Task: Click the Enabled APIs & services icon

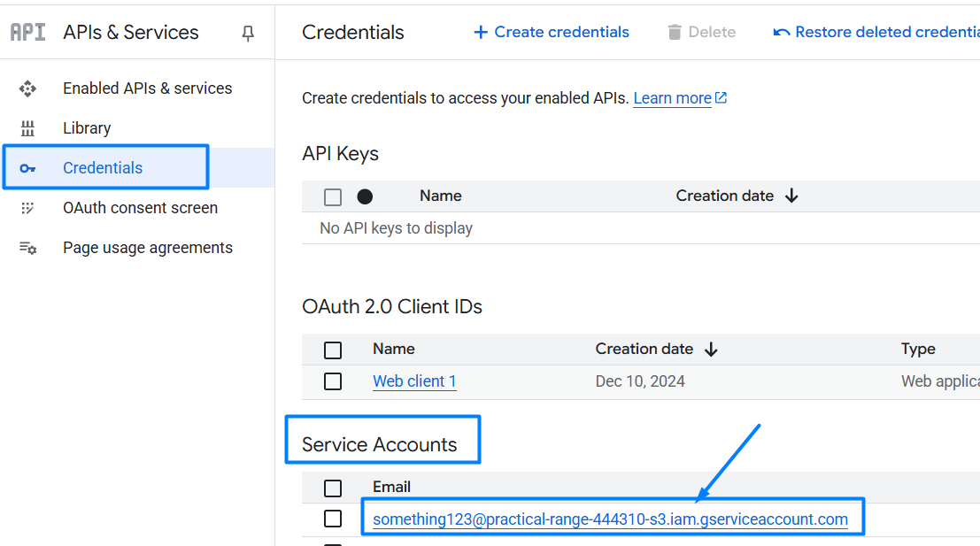Action: click(x=27, y=88)
